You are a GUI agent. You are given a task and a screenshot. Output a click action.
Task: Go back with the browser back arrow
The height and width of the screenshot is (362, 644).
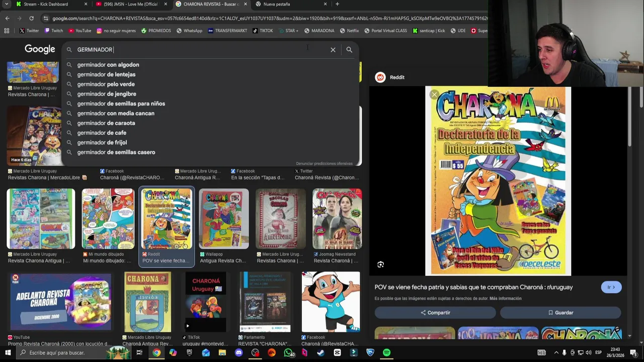tap(7, 18)
